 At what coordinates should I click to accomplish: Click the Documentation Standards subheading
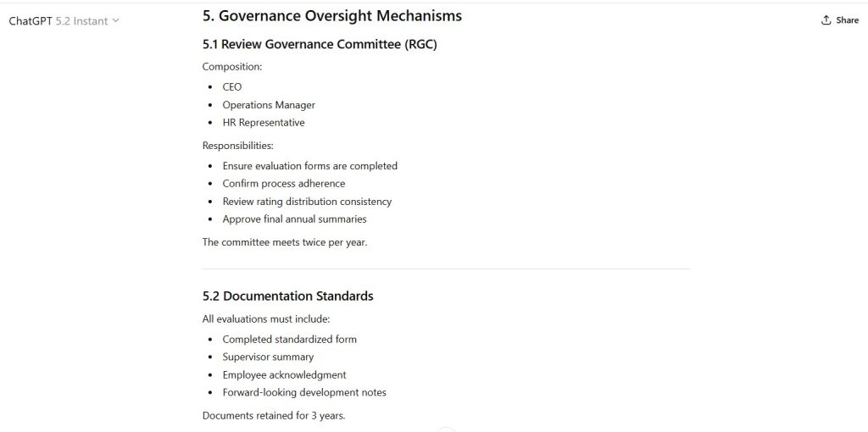[x=287, y=296]
